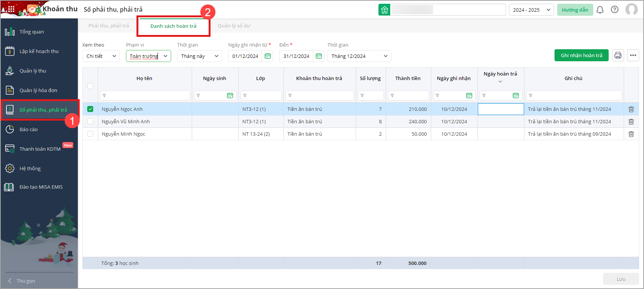This screenshot has width=644, height=289.
Task: Click the Hướng dẫn guide button
Action: coord(575,10)
